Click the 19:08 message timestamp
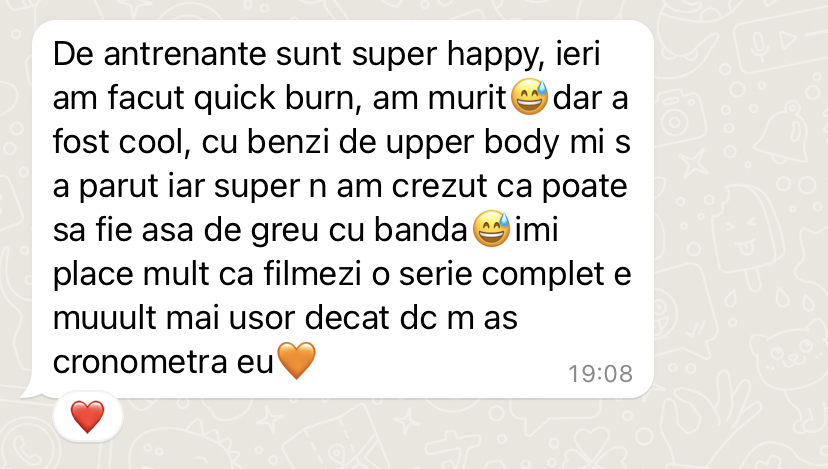828x469 pixels. tap(600, 374)
